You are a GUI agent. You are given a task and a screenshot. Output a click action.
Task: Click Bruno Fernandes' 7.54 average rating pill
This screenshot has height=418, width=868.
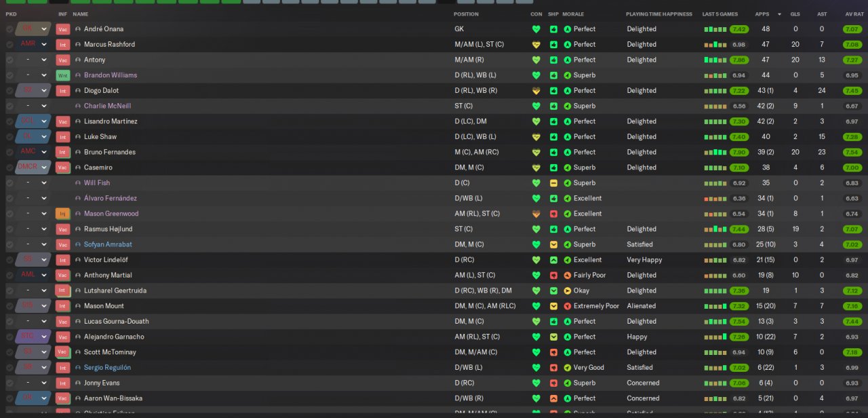852,152
